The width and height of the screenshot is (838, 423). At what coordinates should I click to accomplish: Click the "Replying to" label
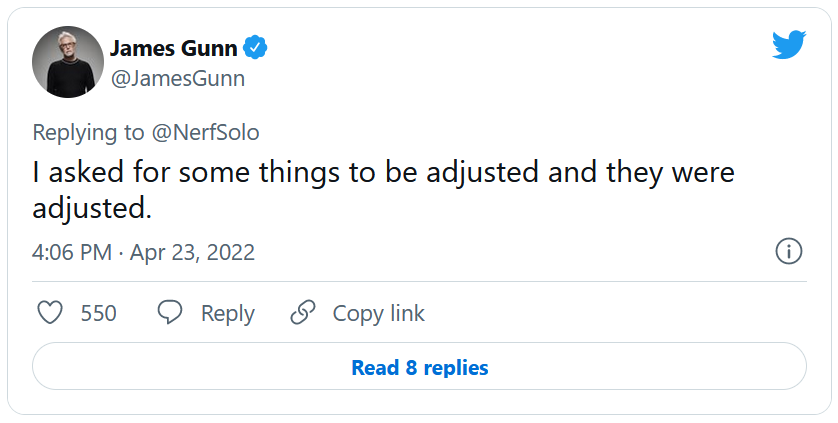coord(88,132)
